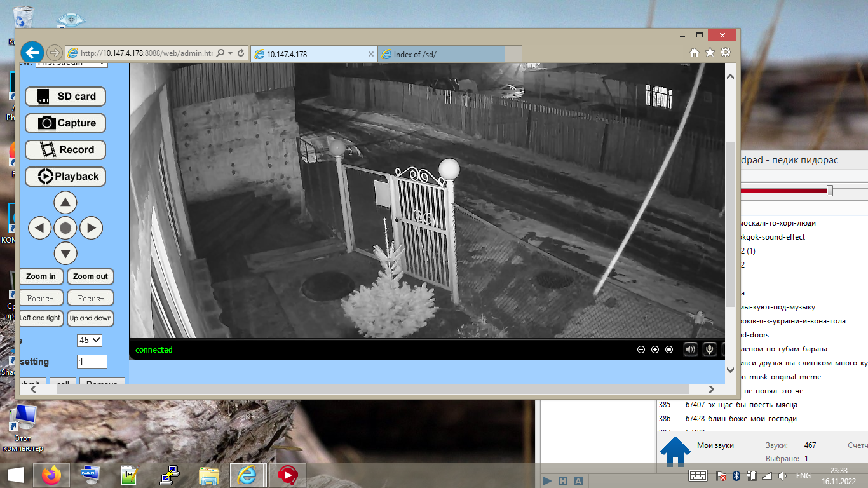
Task: Click the browser forward arrow
Action: [x=55, y=53]
